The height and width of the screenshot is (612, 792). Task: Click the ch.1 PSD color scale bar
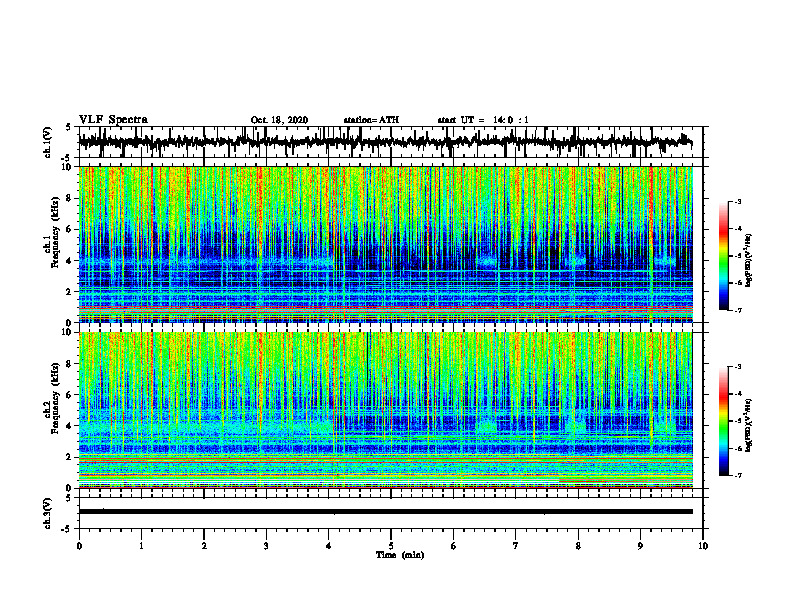click(724, 256)
